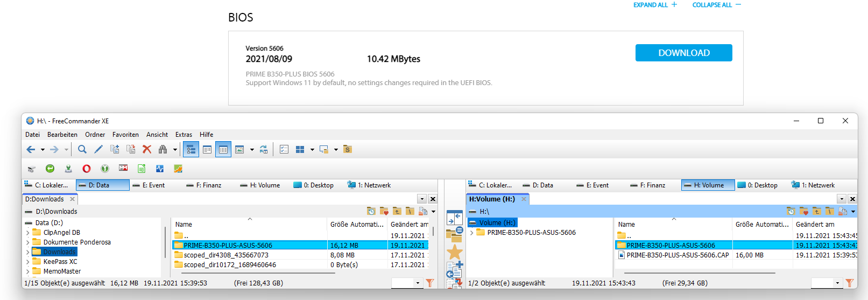This screenshot has height=300, width=868.
Task: Select Dokumente Ponderosa in tree
Action: coord(77,242)
